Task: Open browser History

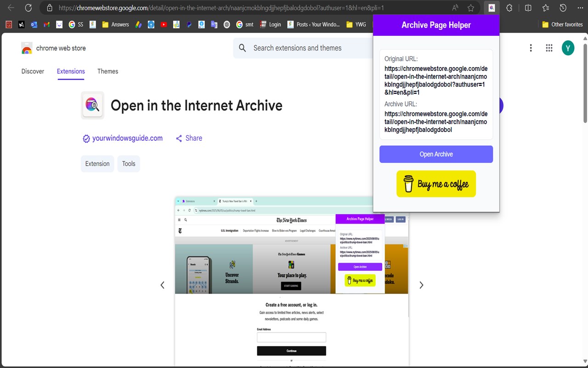Action: click(x=563, y=8)
